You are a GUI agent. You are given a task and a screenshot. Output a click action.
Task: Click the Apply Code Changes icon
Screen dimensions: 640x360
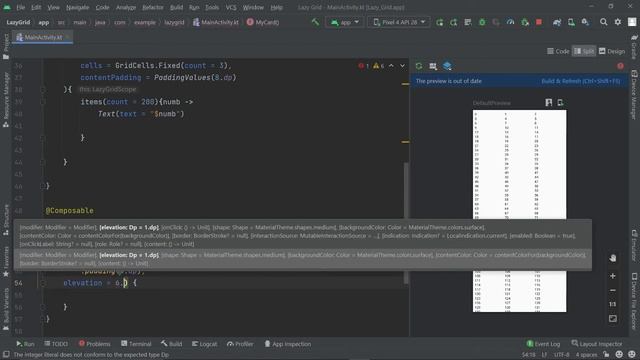(x=453, y=22)
